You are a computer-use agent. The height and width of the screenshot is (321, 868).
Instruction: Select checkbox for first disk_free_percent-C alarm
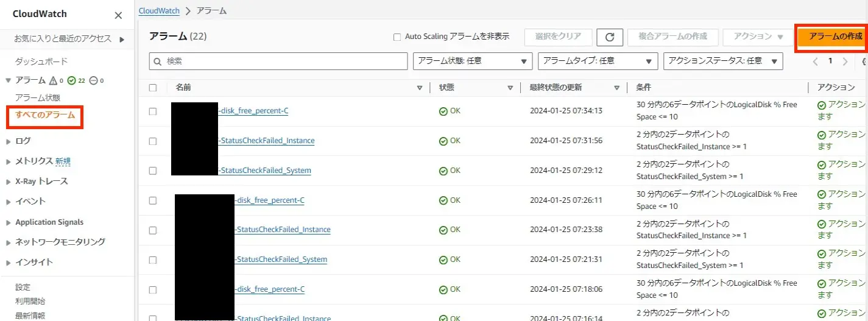tap(153, 111)
